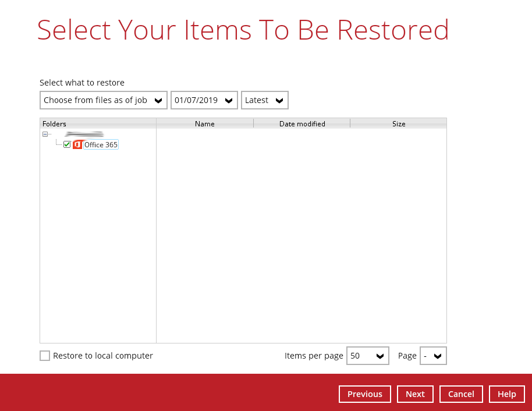Sort by the Date modified column
The image size is (532, 411).
point(301,123)
